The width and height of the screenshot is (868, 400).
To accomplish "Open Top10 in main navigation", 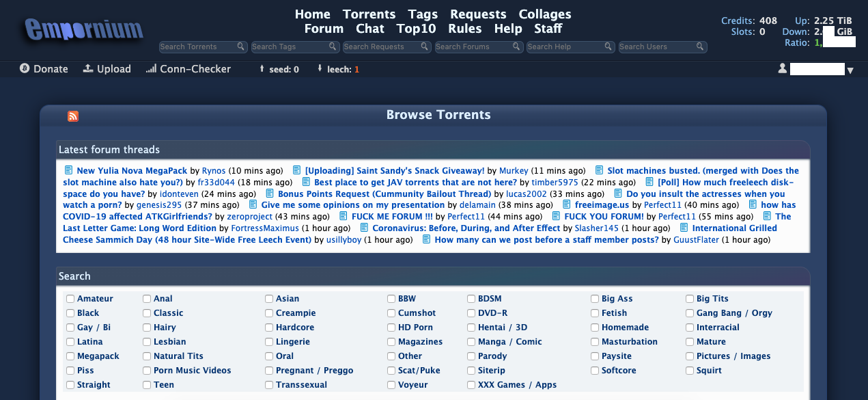I will pos(417,29).
